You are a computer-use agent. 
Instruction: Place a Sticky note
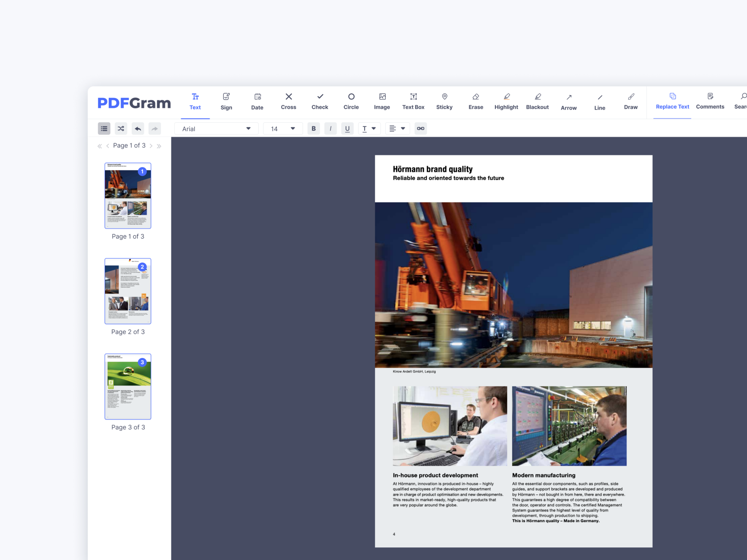click(x=444, y=101)
